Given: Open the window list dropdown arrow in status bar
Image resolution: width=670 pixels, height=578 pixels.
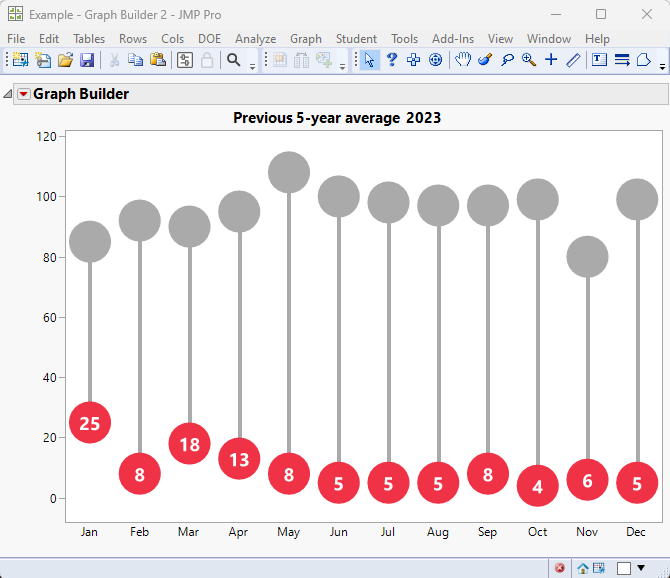Looking at the screenshot, I should (x=641, y=568).
